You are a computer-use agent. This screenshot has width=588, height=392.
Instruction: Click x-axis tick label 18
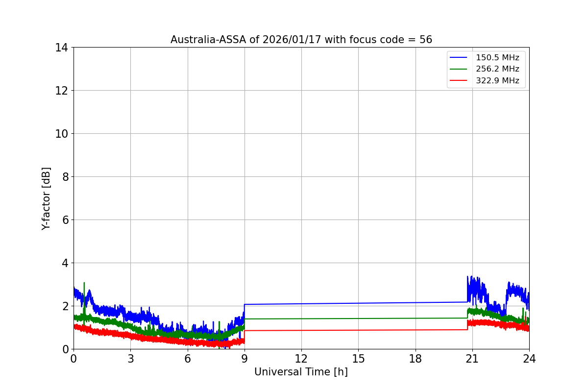pyautogui.click(x=416, y=359)
